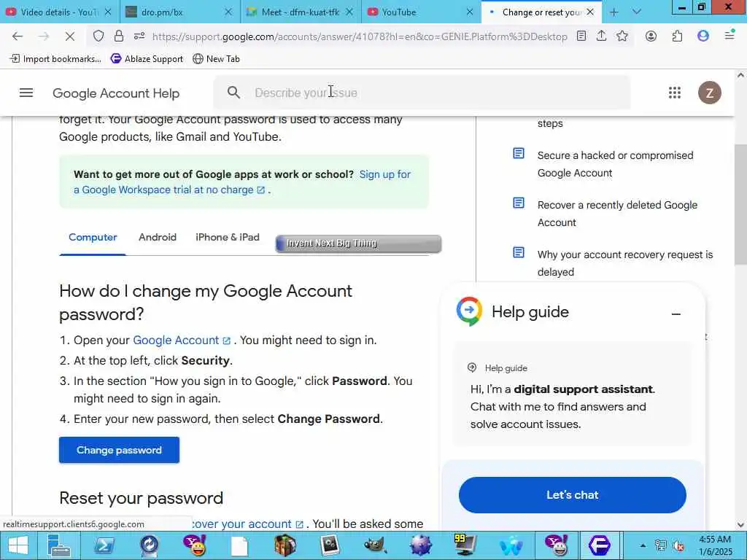Open GIMP from the taskbar
The image size is (747, 560).
(374, 545)
